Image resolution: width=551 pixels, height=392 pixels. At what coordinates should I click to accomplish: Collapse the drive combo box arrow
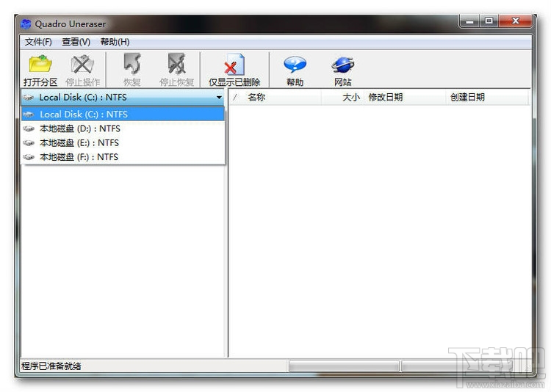(x=219, y=98)
